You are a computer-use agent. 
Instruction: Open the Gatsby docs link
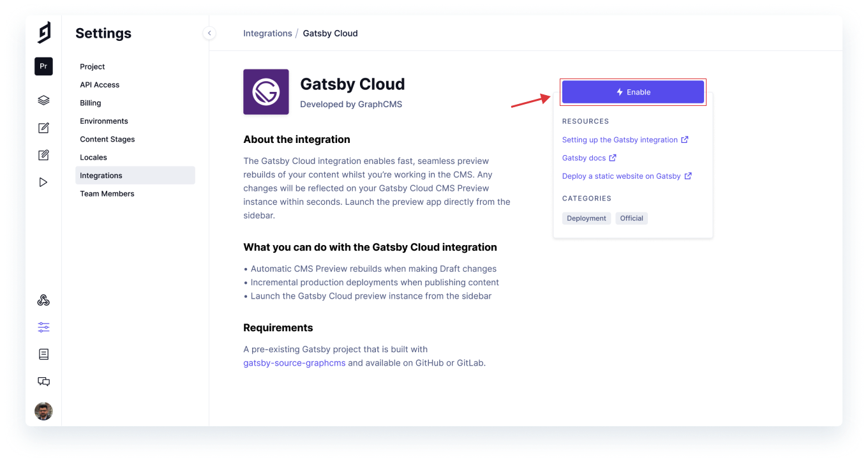pos(589,158)
